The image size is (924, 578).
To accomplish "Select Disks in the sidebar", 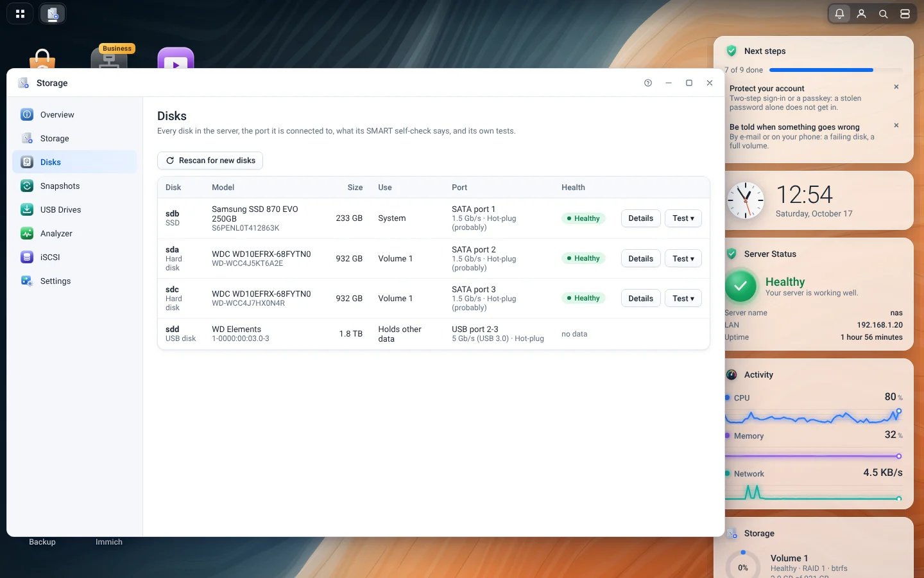I will coord(74,162).
